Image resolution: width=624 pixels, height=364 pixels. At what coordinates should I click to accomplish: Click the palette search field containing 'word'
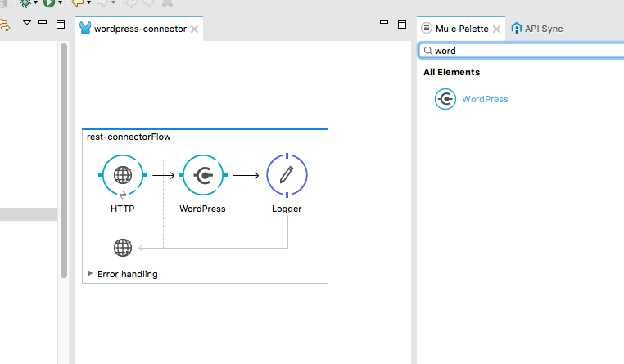click(524, 51)
